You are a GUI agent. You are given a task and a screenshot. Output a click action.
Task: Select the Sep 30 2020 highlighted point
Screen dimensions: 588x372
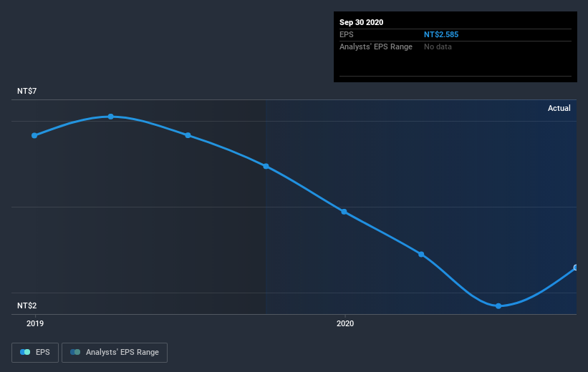pos(576,268)
